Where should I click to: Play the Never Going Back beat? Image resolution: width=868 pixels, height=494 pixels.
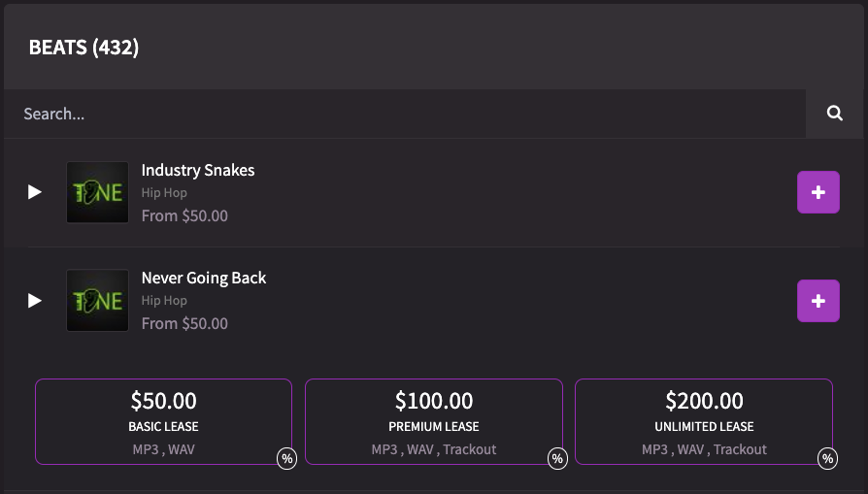pyautogui.click(x=35, y=301)
